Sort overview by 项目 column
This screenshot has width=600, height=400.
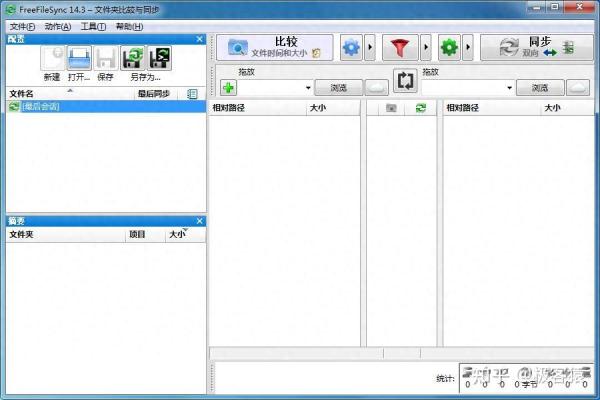146,235
